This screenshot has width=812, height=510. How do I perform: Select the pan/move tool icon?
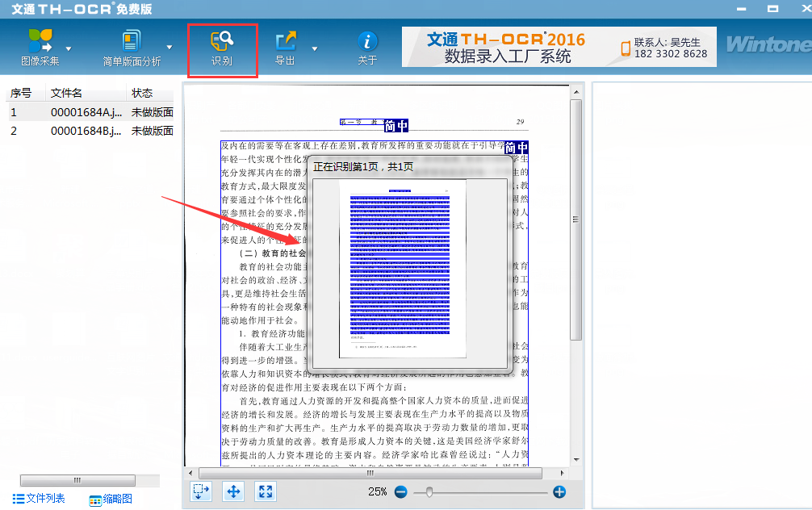pos(233,491)
